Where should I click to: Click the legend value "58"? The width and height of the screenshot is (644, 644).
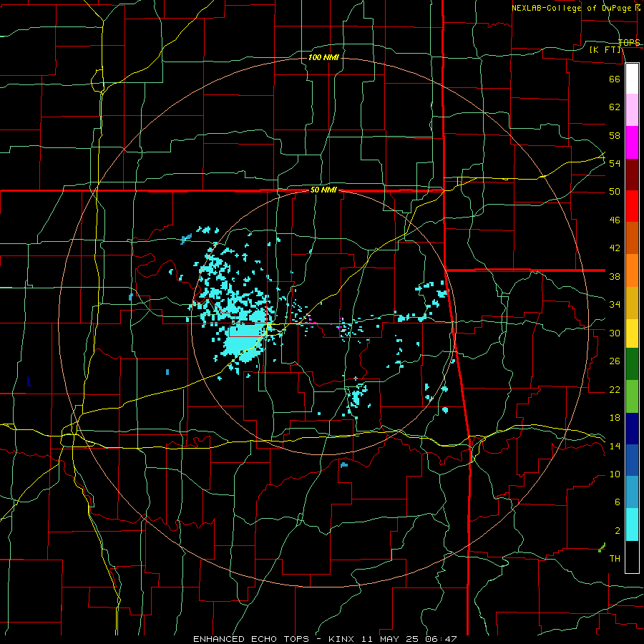(615, 135)
